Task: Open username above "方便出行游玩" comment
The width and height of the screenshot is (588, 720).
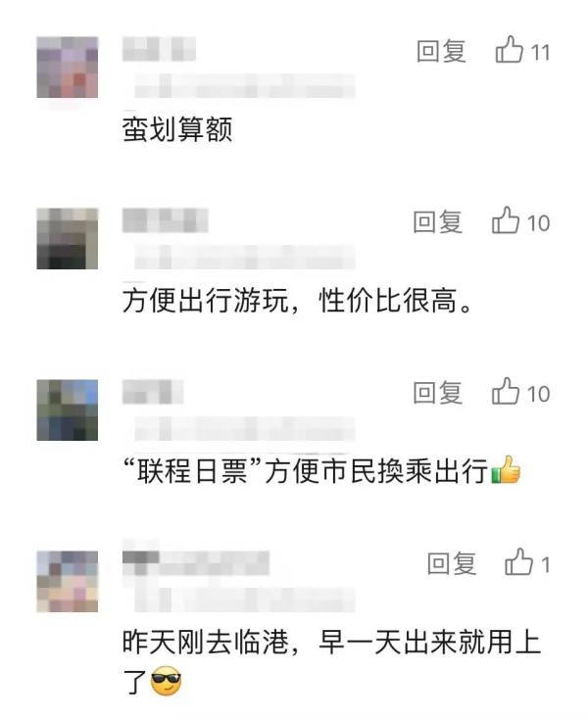Action: click(165, 220)
